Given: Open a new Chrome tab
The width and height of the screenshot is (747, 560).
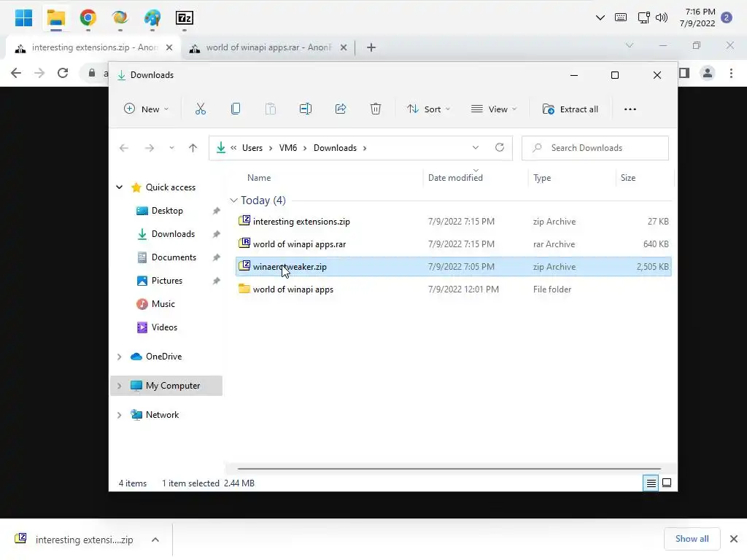Looking at the screenshot, I should 371,47.
